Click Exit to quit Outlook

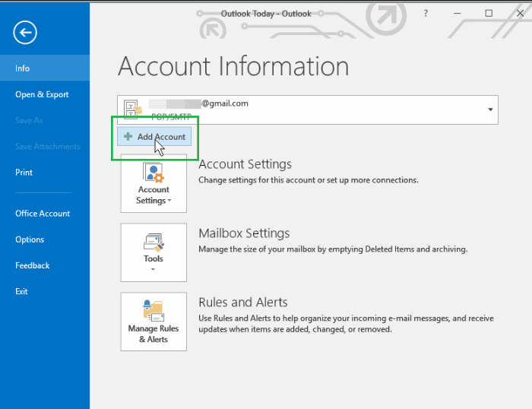(x=21, y=291)
